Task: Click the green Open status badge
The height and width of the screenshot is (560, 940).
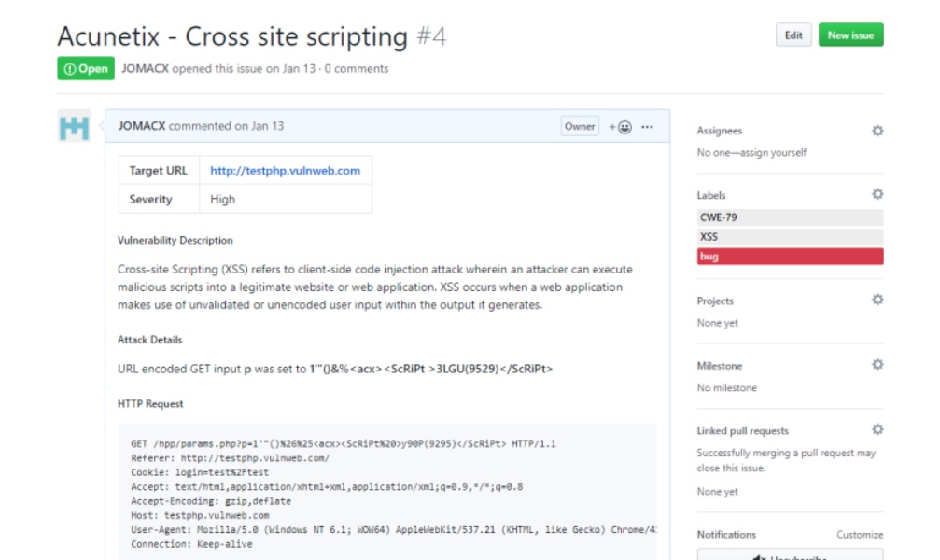Action: [86, 69]
